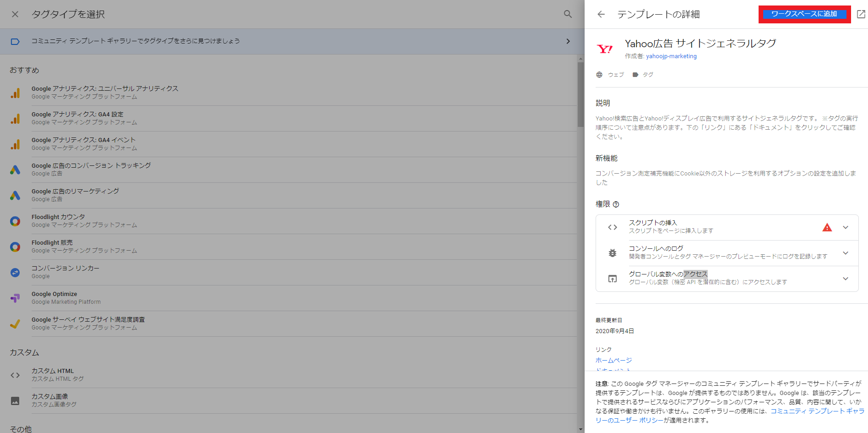
Task: Choose the カスタム画像 image icon
Action: 15,401
